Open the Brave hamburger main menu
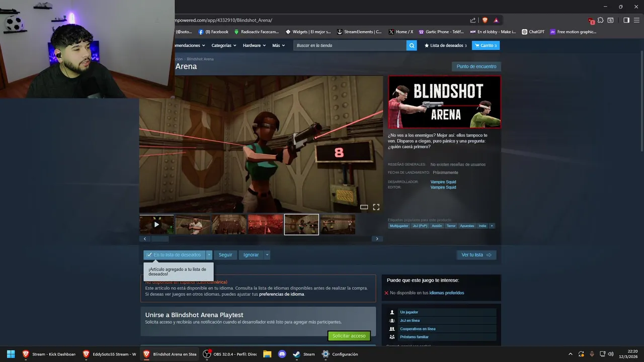The height and width of the screenshot is (362, 644). [x=636, y=20]
